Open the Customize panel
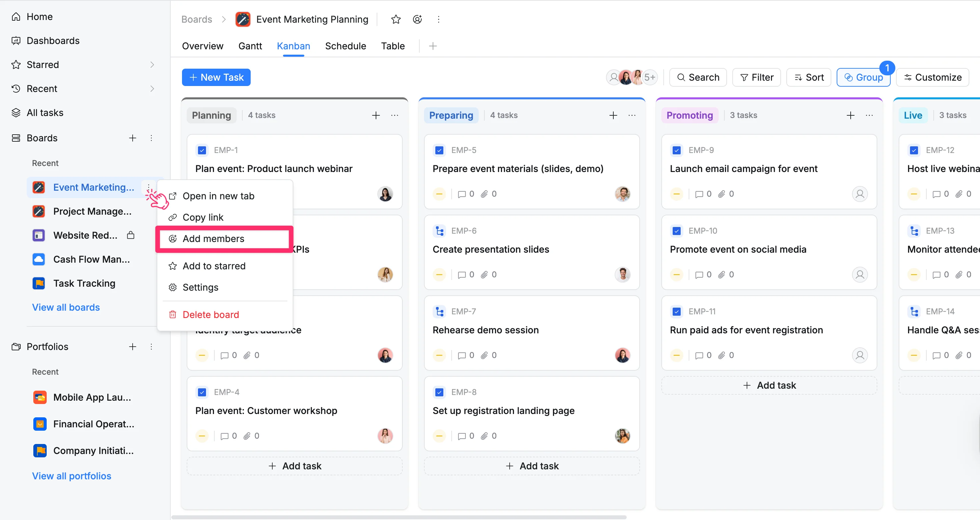 932,77
